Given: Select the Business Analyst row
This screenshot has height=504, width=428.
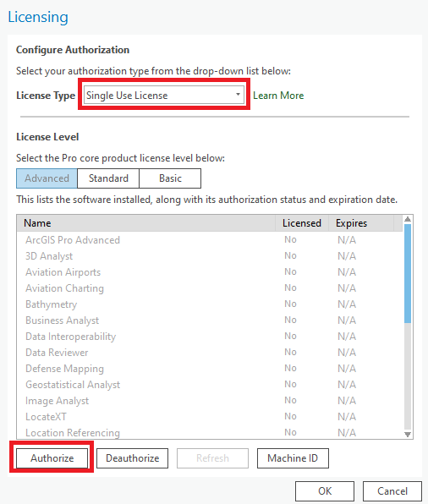Looking at the screenshot, I should pos(210,320).
